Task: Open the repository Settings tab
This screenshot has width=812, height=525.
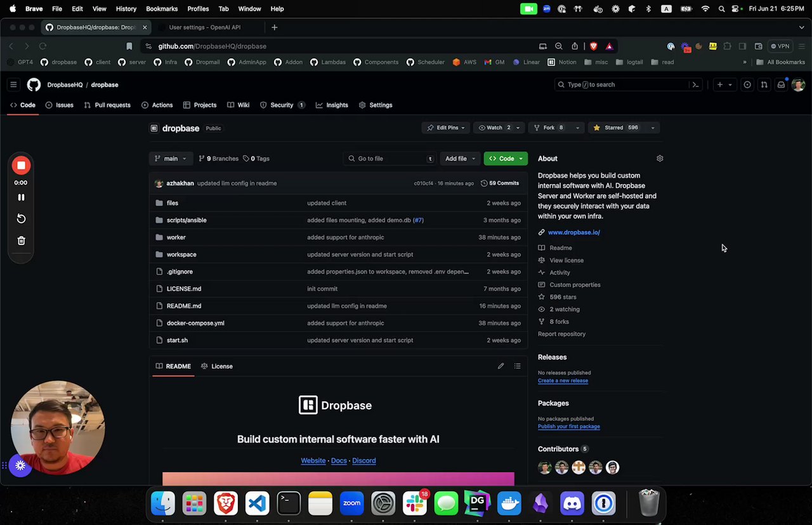Action: (x=376, y=105)
